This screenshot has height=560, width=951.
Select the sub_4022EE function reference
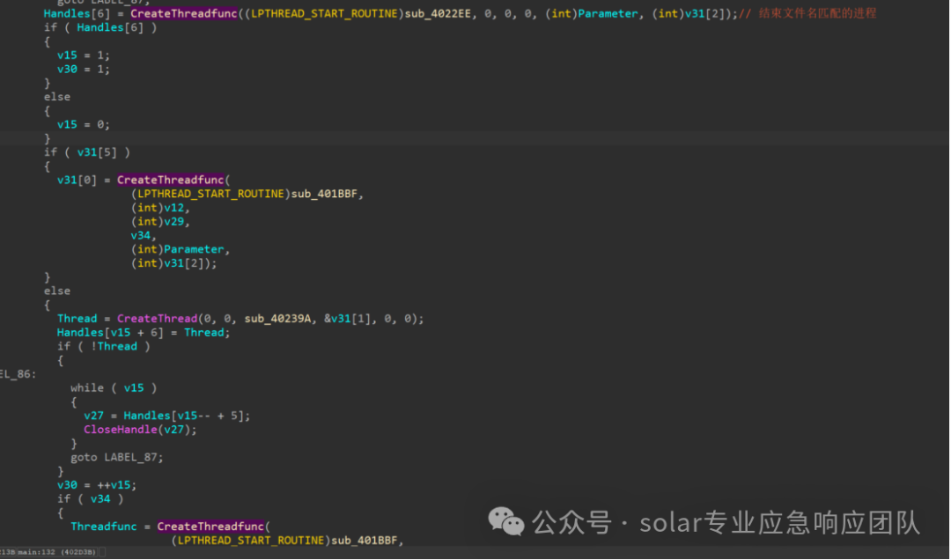438,13
